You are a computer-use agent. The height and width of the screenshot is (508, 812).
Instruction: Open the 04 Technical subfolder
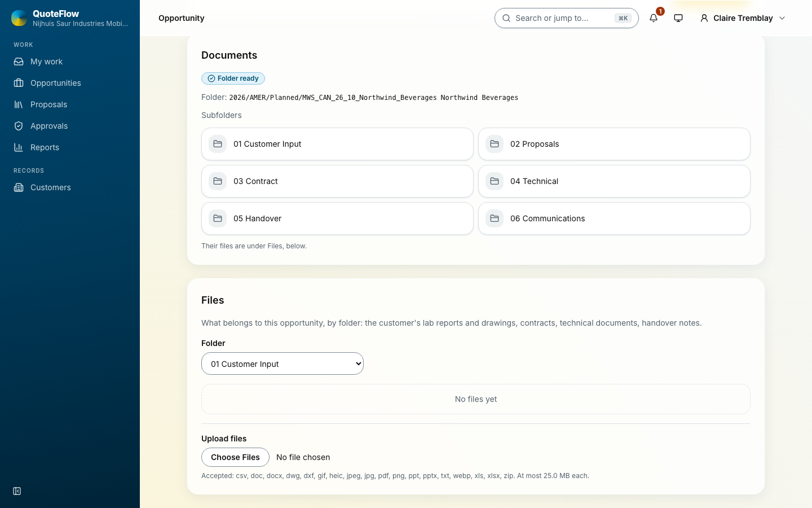(x=614, y=181)
